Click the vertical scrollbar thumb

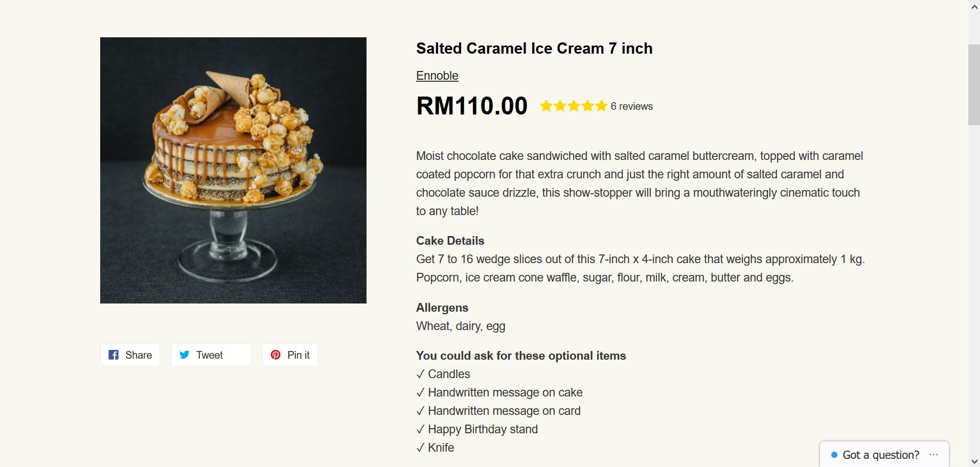pyautogui.click(x=974, y=85)
